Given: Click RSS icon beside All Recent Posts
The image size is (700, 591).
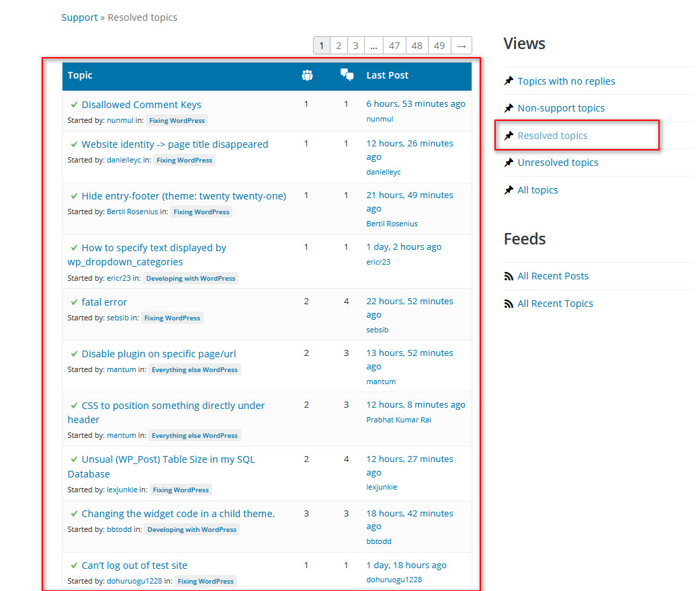Looking at the screenshot, I should point(509,276).
